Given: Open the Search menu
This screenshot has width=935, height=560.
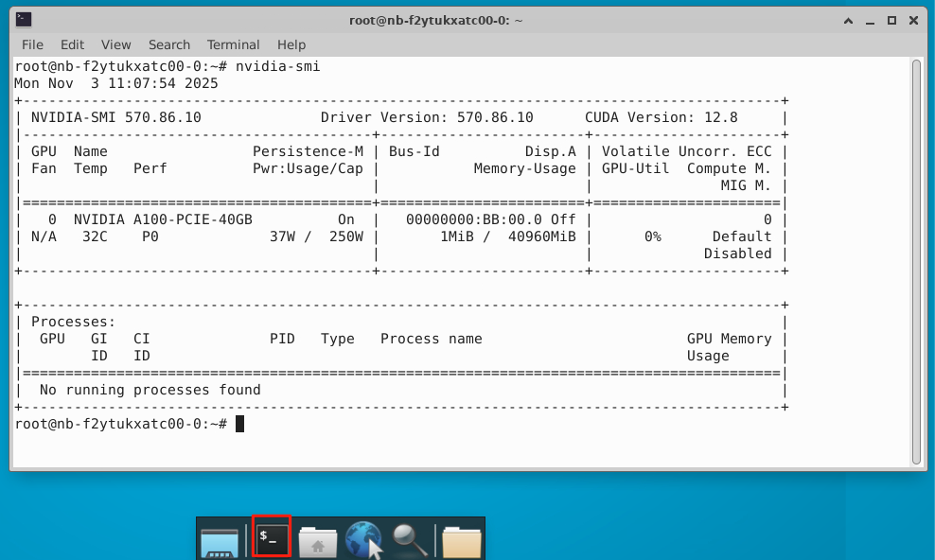Looking at the screenshot, I should (x=169, y=44).
